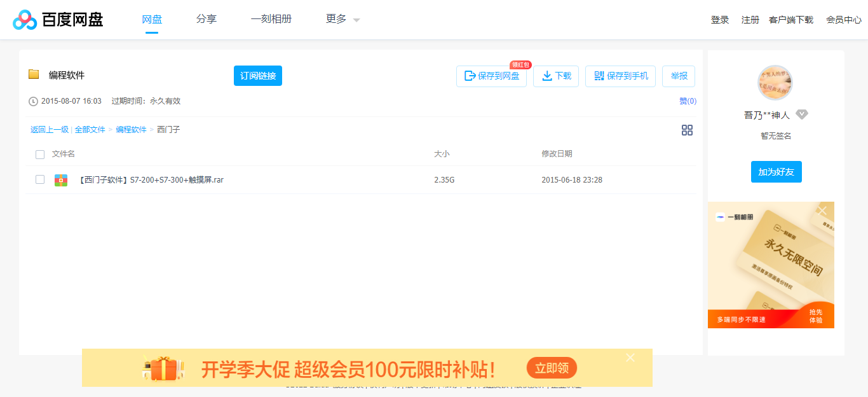This screenshot has width=868, height=397.
Task: Click the clock icon beside the share date
Action: coord(32,100)
